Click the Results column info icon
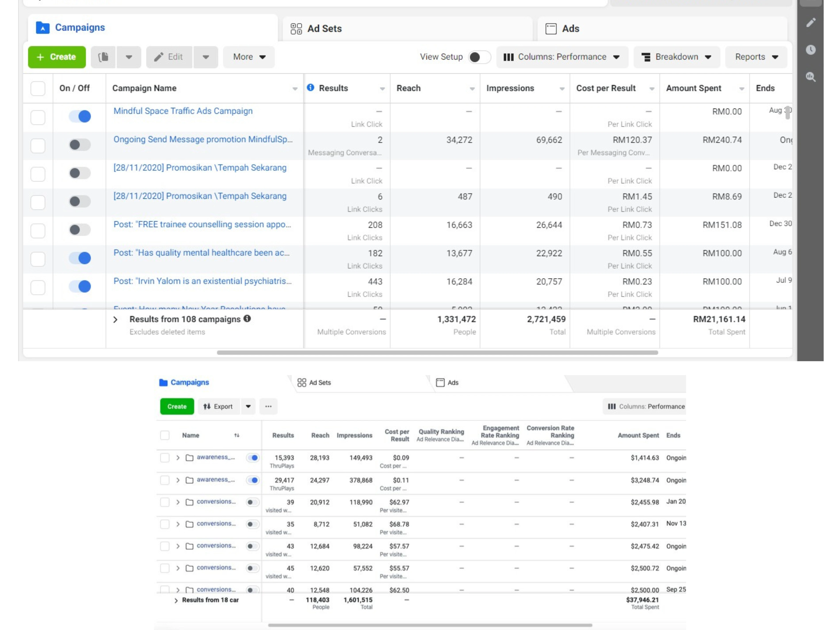 pos(310,88)
